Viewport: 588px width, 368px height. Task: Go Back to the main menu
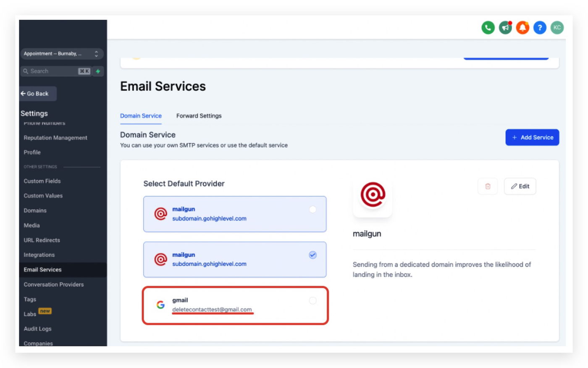tap(38, 94)
